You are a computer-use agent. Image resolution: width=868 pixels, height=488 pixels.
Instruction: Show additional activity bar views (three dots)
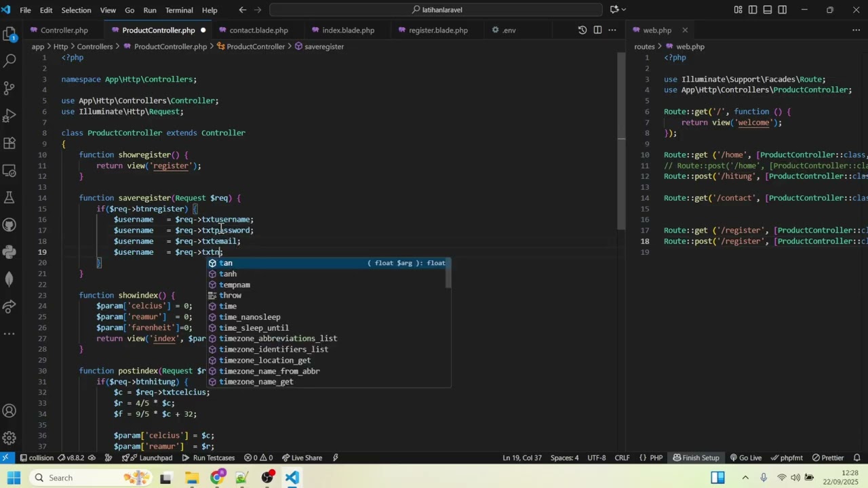coord(9,333)
